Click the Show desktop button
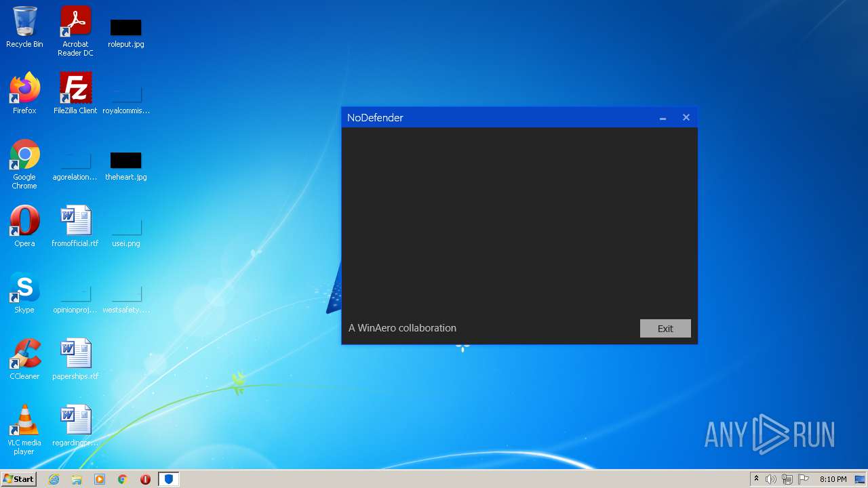868x488 pixels. coord(860,479)
